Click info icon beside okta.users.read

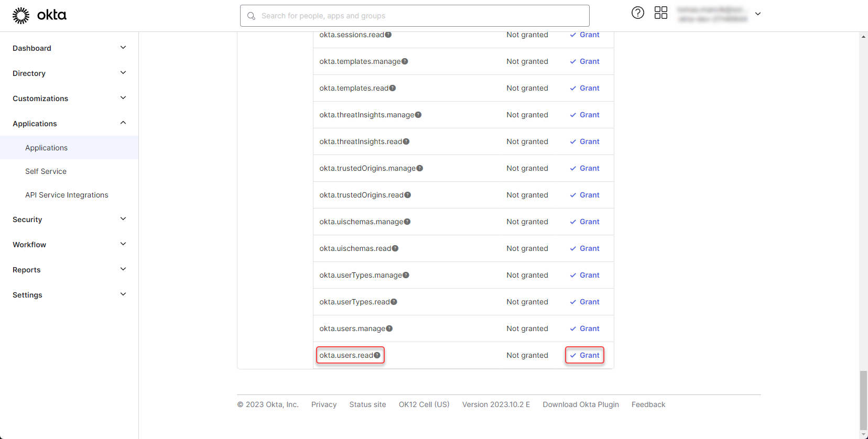377,355
